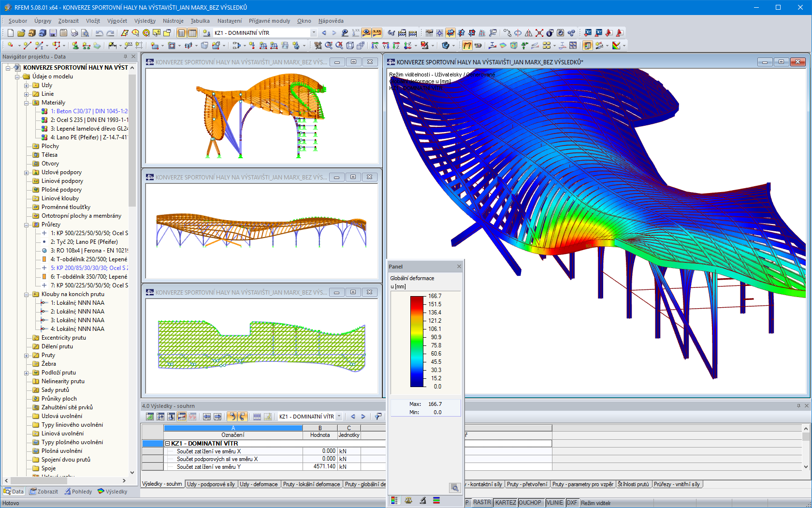Click cell with value 4571.140
The width and height of the screenshot is (812, 508).
(319, 467)
